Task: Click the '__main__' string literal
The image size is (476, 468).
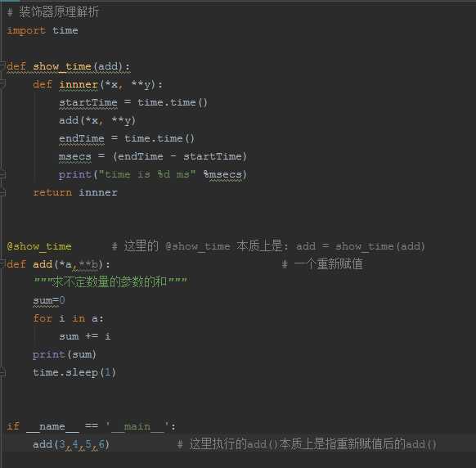Action: click(137, 427)
